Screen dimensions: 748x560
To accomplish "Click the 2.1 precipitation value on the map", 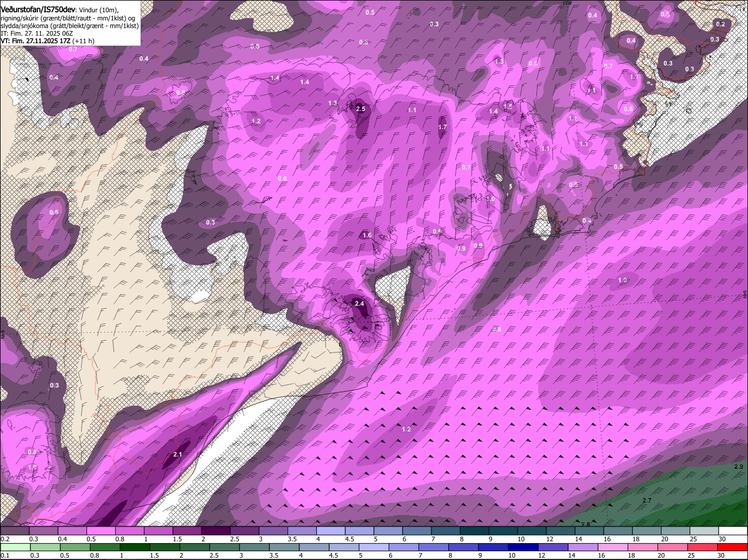I will coord(178,454).
